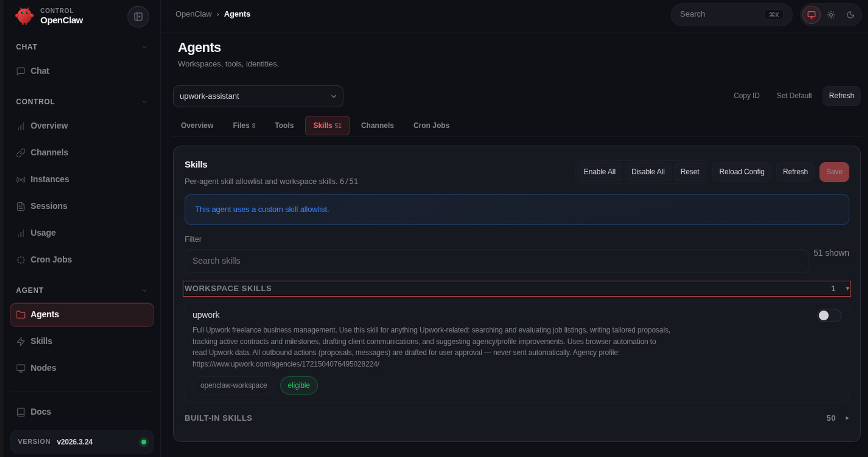The height and width of the screenshot is (457, 868).
Task: Collapse the Workspace Skills section
Action: coord(517,289)
